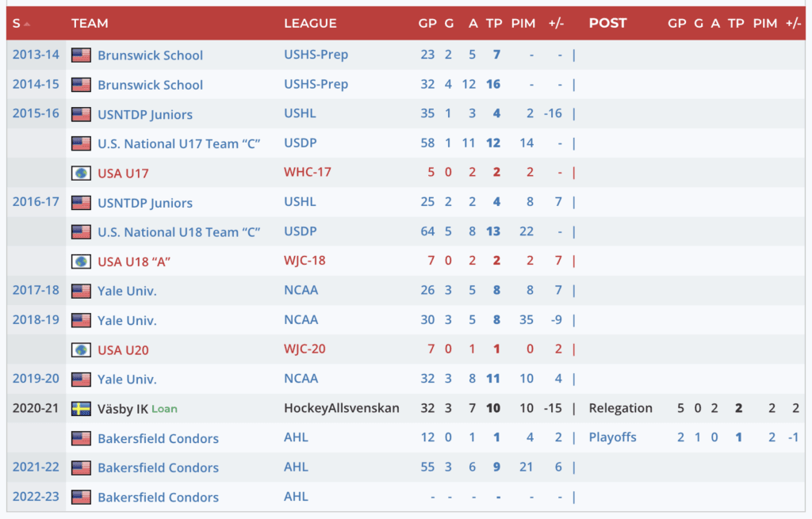Sort by the TEAM column header

click(90, 24)
